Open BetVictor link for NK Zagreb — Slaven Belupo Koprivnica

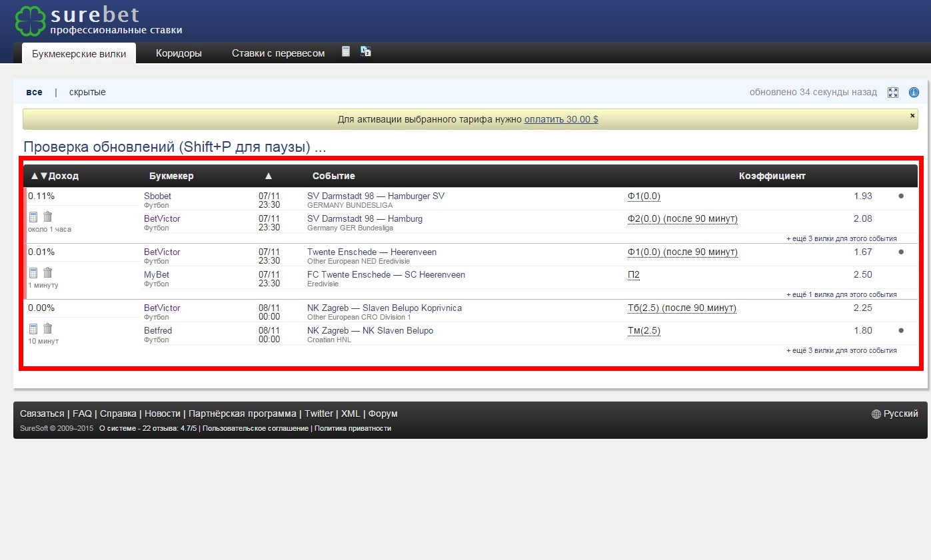[162, 308]
